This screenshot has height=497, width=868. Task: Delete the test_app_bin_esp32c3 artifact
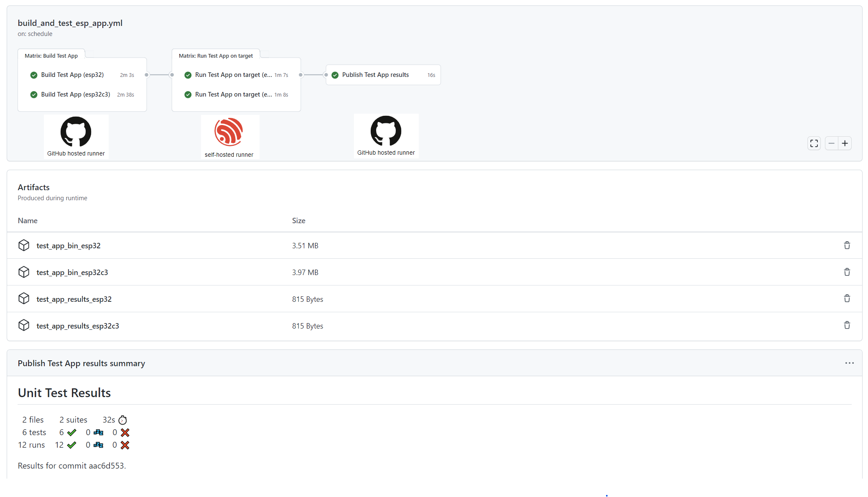pos(847,272)
